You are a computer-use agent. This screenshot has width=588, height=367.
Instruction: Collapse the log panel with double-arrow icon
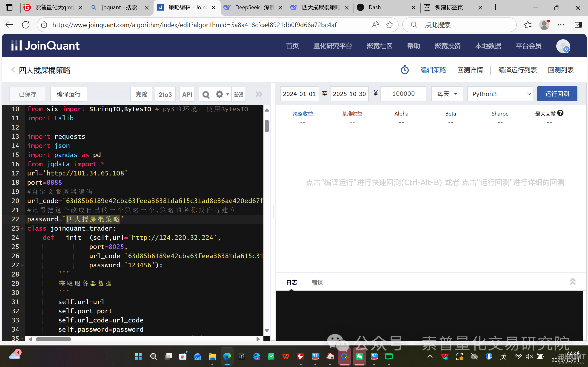coord(572,282)
